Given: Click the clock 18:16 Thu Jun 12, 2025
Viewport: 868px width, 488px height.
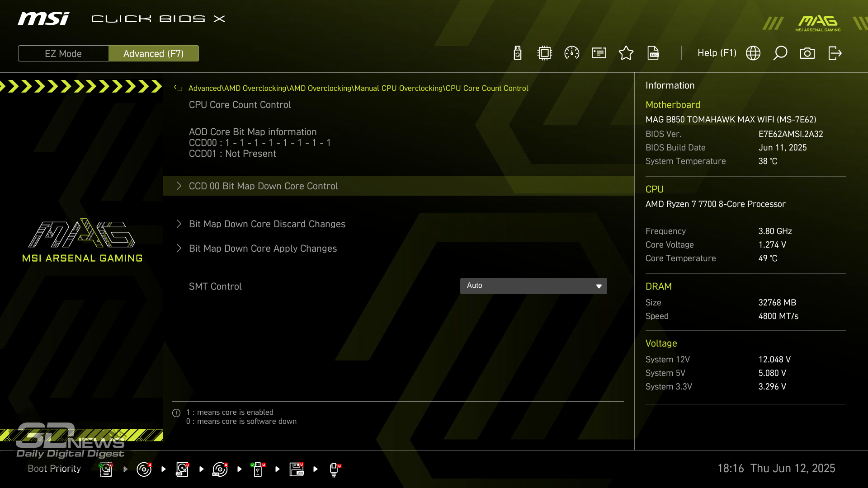Looking at the screenshot, I should click(x=776, y=469).
